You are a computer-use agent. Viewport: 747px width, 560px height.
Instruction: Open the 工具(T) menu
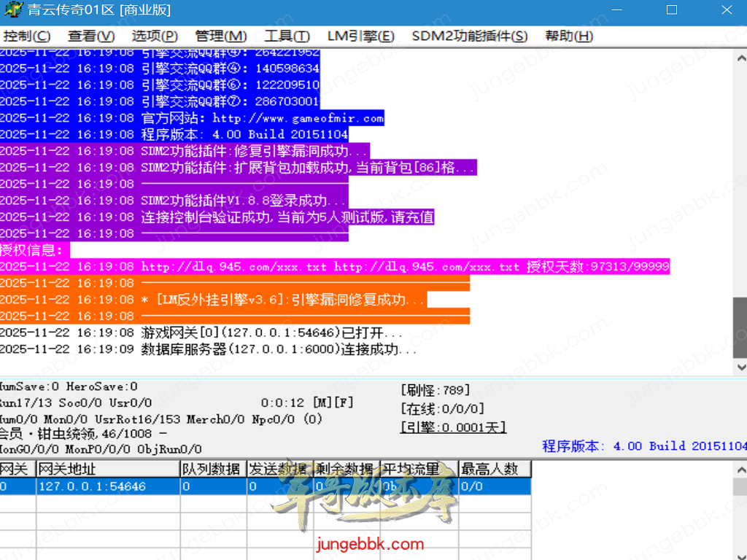click(287, 36)
